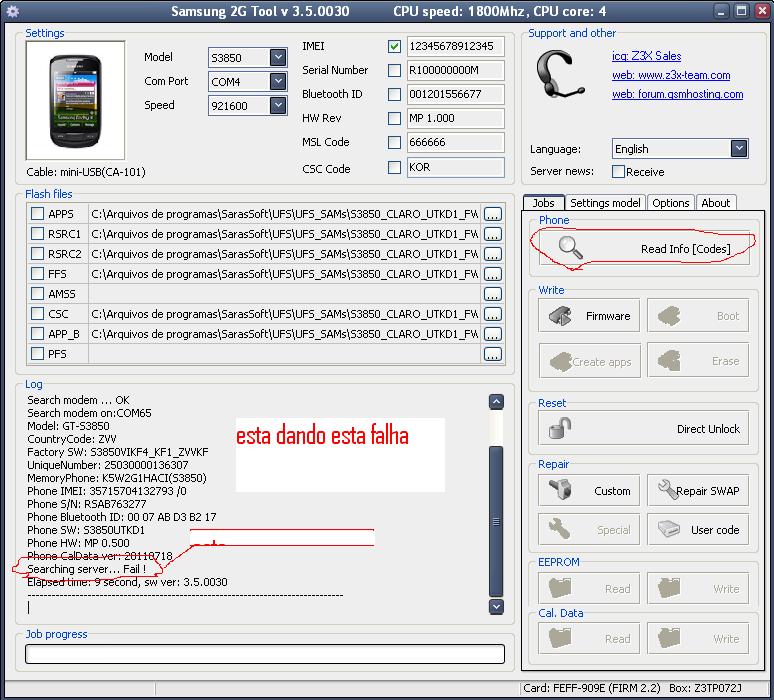Browse for the APPS flash file
Image resolution: width=774 pixels, height=700 pixels.
pos(493,214)
